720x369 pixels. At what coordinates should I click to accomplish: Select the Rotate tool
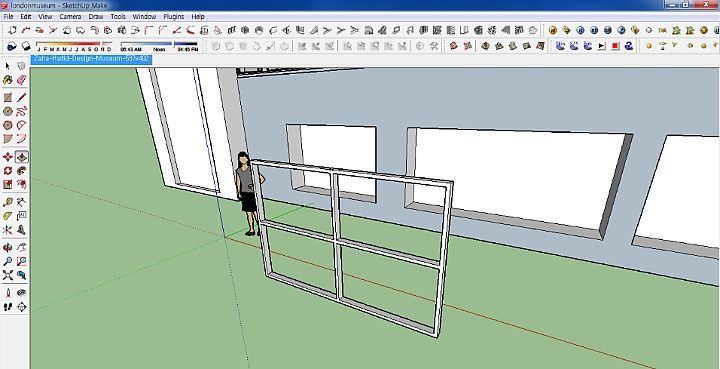coord(8,171)
